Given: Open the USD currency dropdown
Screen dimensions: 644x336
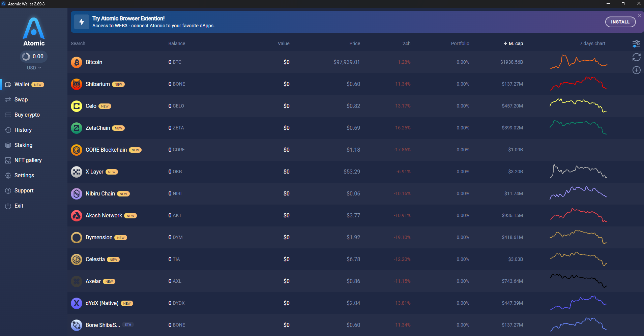Looking at the screenshot, I should (x=34, y=68).
